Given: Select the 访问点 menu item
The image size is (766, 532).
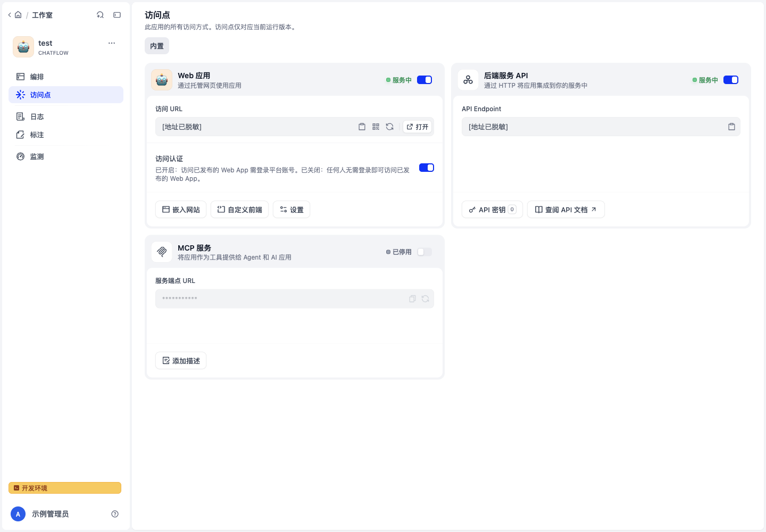Looking at the screenshot, I should [66, 95].
